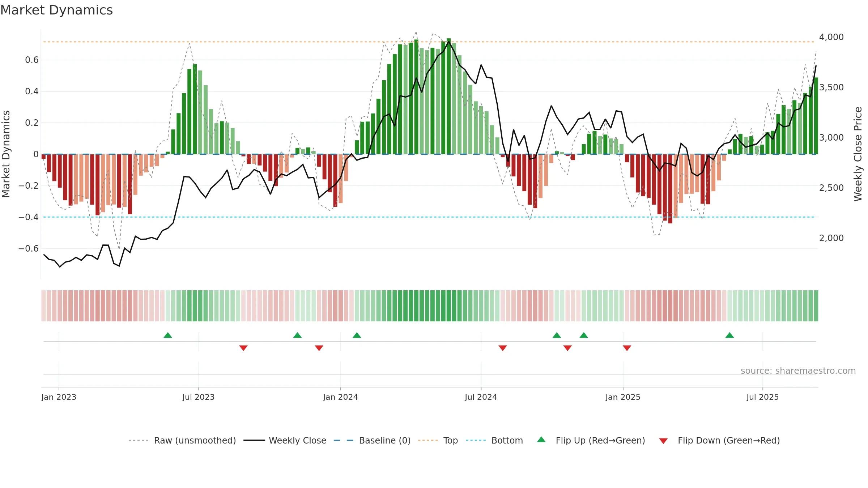Toggle the Raw (unsmoothed) legend entry
The width and height of the screenshot is (868, 488).
pos(182,440)
